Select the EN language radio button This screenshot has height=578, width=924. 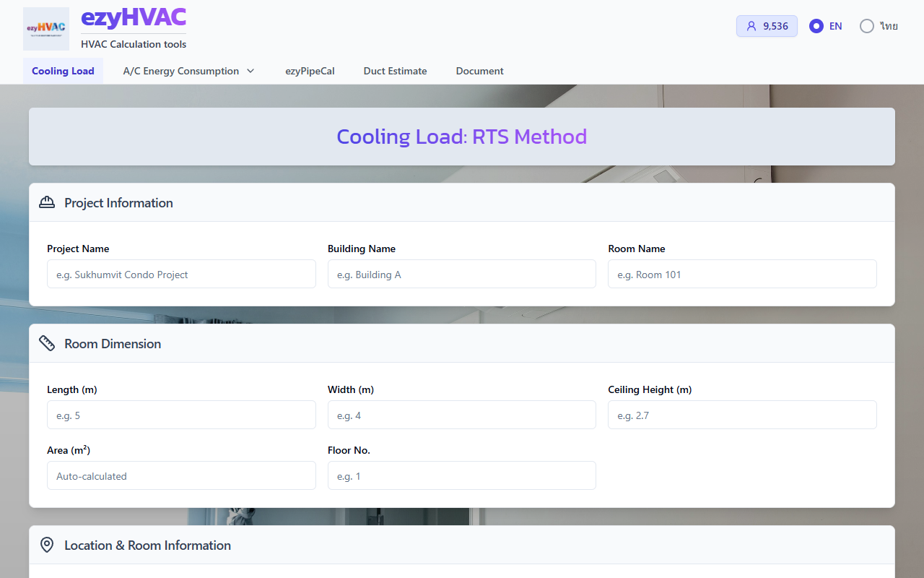pos(816,26)
